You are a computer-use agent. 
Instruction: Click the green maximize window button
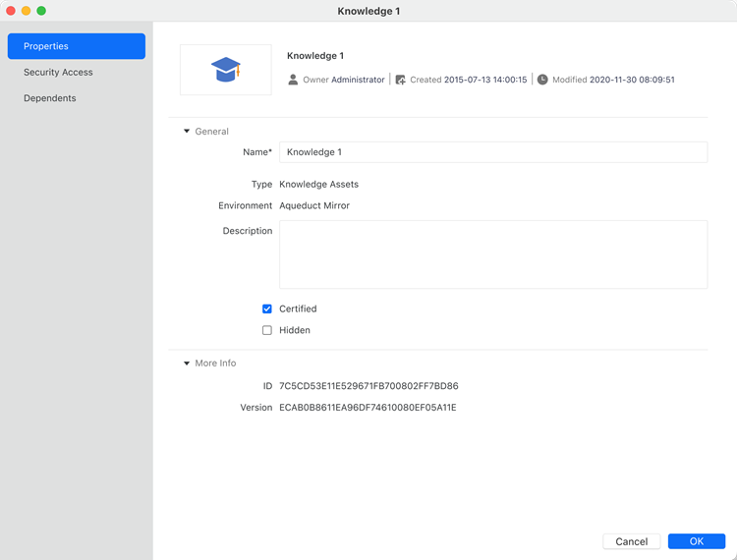(x=41, y=11)
